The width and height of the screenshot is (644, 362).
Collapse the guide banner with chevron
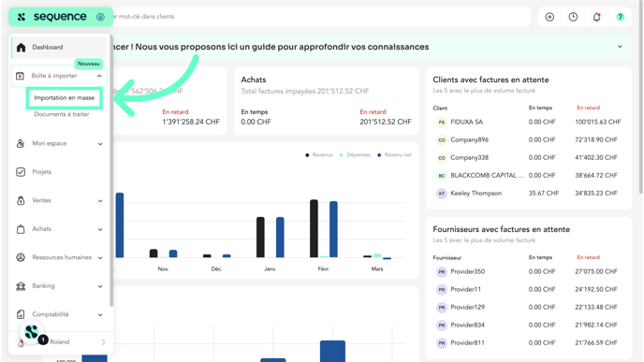pyautogui.click(x=620, y=47)
